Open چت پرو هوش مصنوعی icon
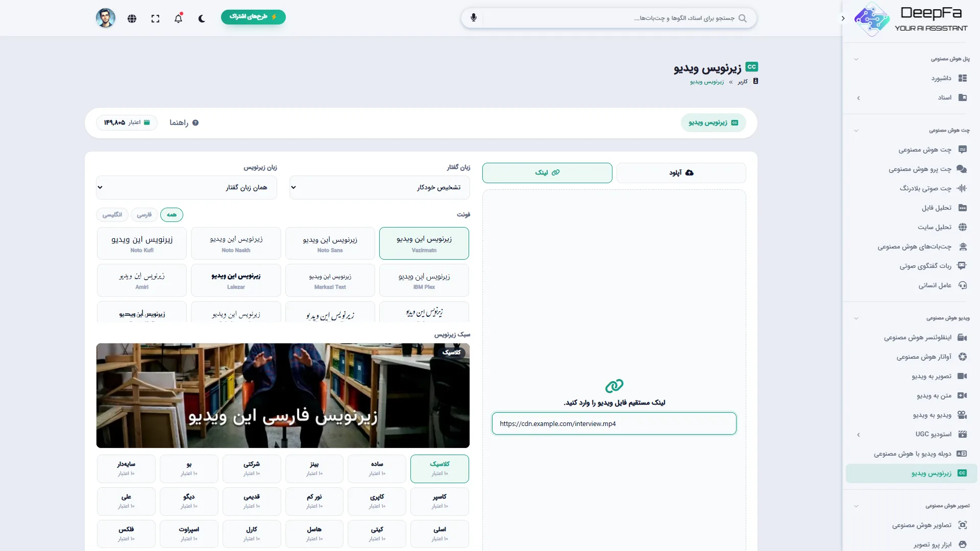Screen dimensions: 980x551 [962, 169]
